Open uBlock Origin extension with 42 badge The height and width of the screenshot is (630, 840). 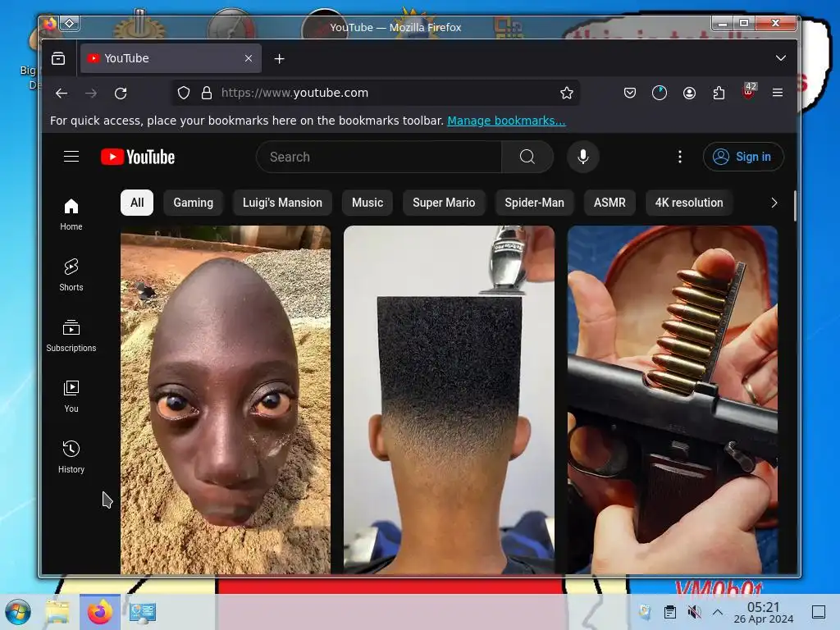tap(748, 92)
